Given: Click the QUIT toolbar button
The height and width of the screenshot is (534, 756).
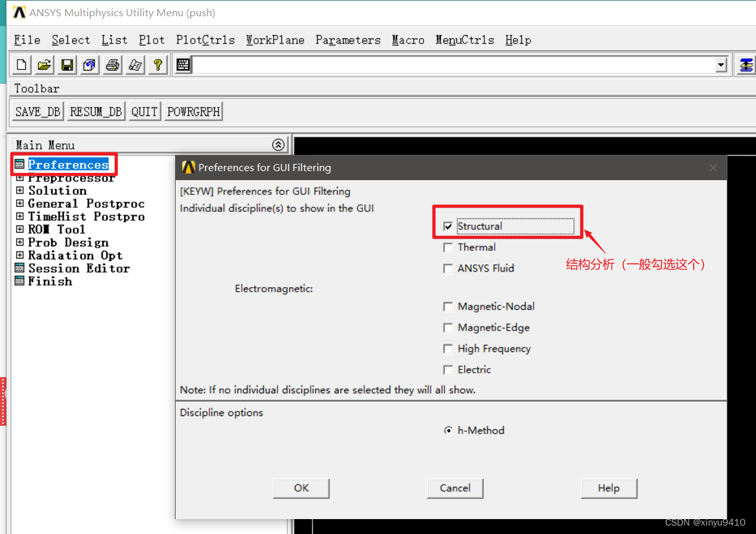Looking at the screenshot, I should click(x=145, y=112).
